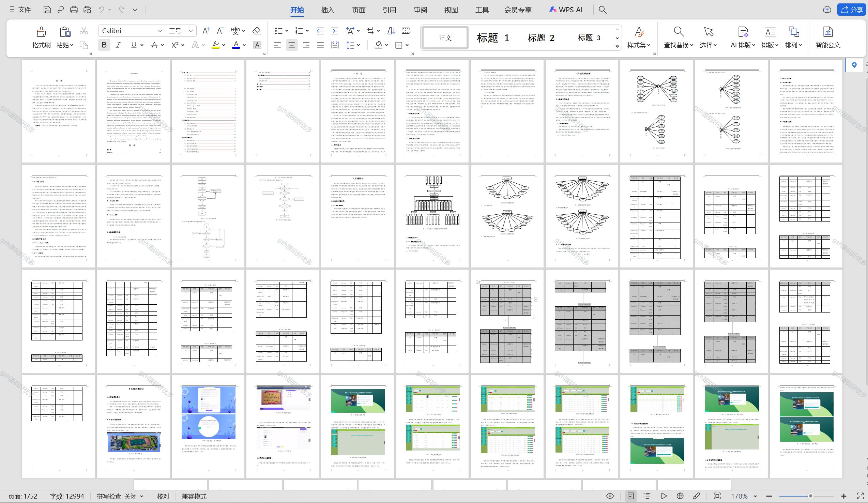Expand the font size dropdown
The width and height of the screenshot is (868, 503).
pyautogui.click(x=191, y=31)
